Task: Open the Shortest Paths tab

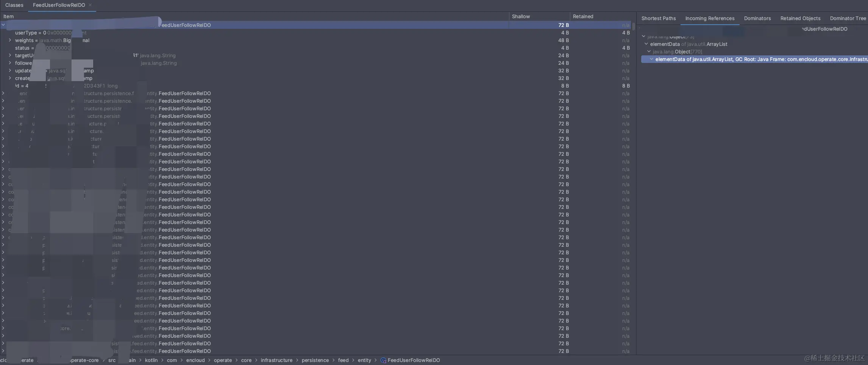Action: (x=659, y=18)
